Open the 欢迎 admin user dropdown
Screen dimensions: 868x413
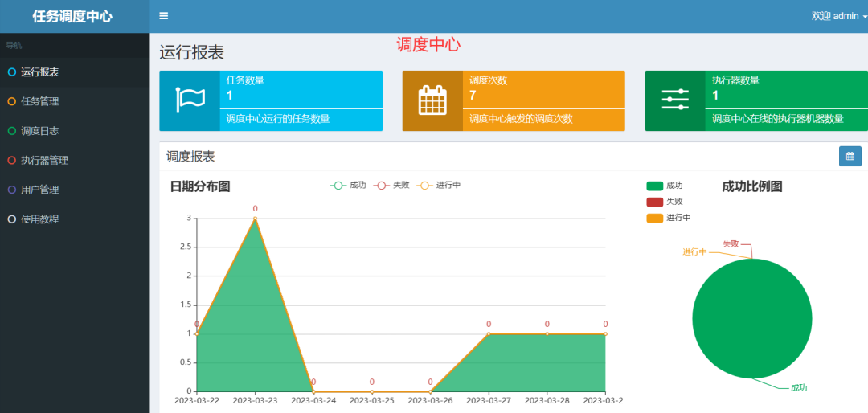click(838, 16)
